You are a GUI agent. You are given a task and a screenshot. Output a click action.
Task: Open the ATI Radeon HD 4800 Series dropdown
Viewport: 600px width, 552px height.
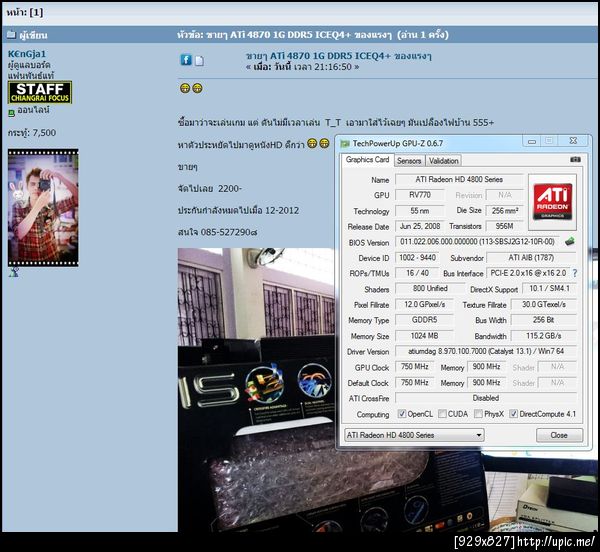[x=414, y=435]
